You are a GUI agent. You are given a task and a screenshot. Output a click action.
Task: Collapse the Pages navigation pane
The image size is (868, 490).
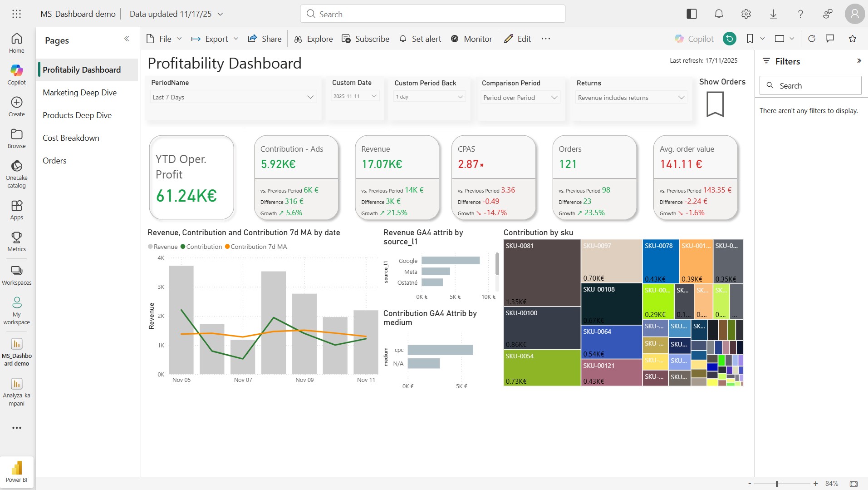tap(127, 39)
